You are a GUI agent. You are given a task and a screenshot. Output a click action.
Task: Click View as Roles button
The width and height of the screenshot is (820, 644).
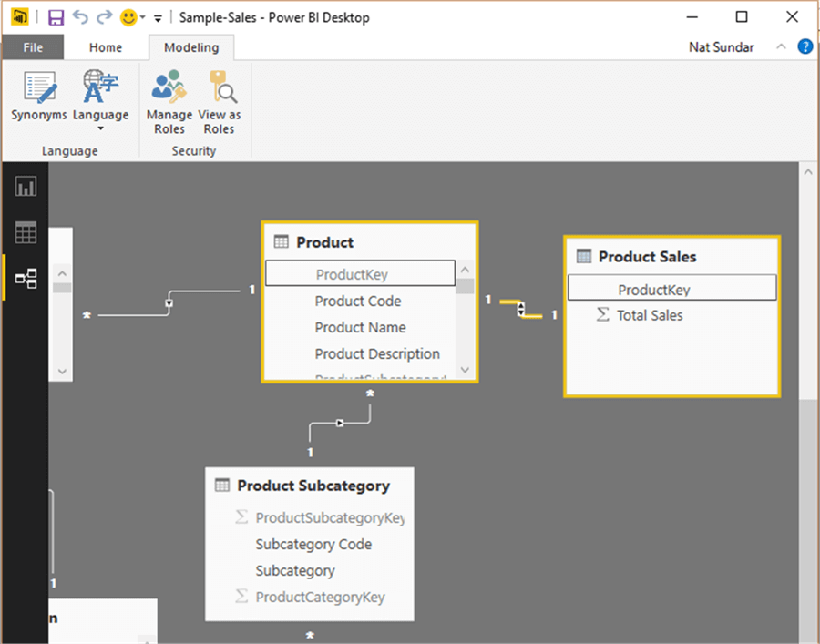pos(219,102)
